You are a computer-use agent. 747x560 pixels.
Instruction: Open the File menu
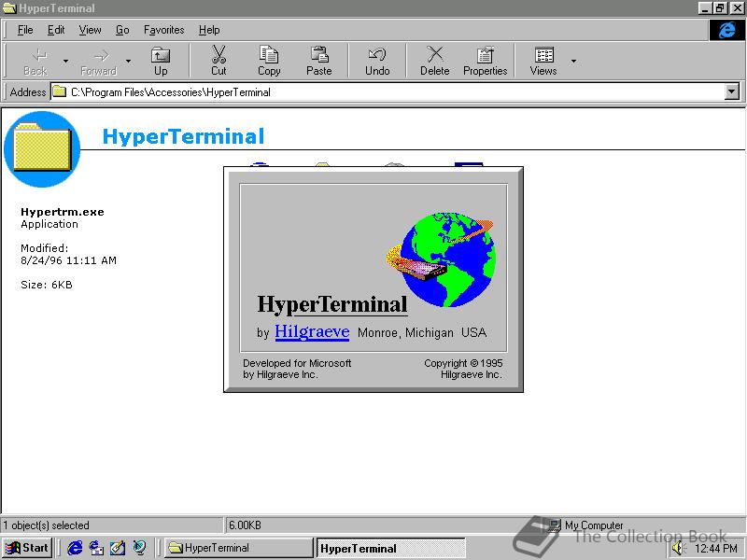25,30
